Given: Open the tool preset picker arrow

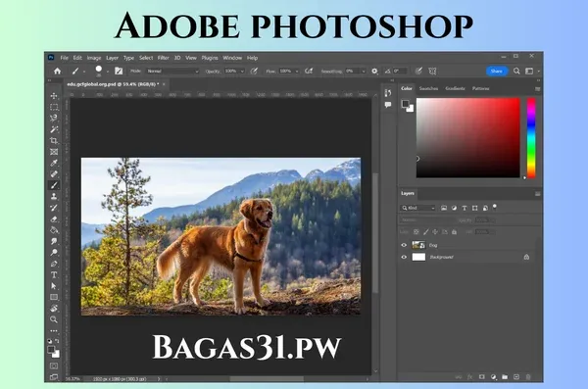Looking at the screenshot, I should click(84, 72).
